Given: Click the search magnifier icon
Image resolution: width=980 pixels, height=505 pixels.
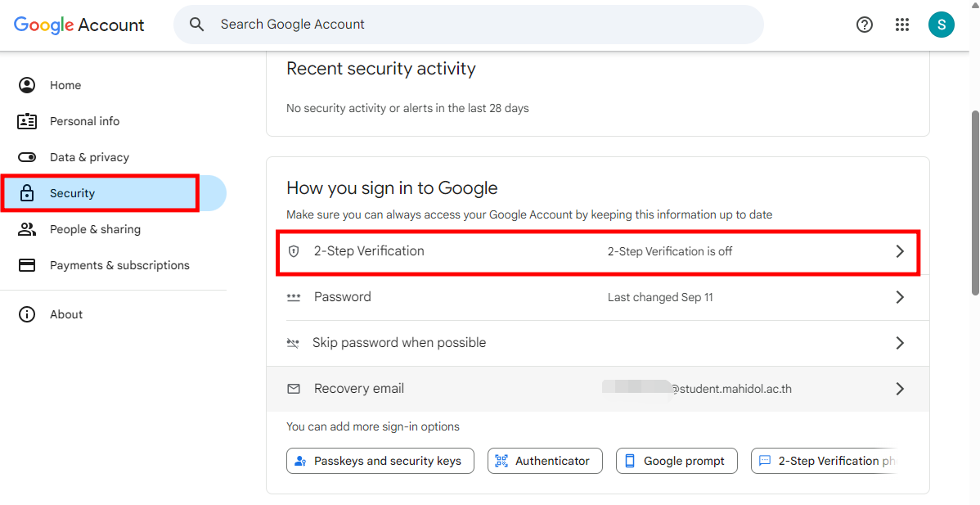Looking at the screenshot, I should coord(197,25).
